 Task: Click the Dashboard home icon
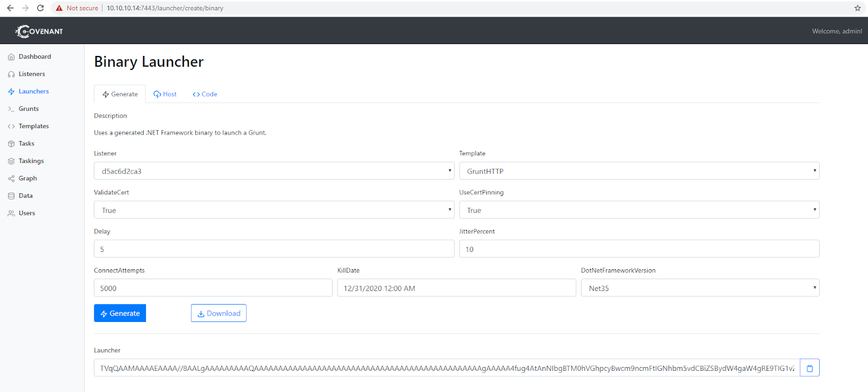(11, 57)
